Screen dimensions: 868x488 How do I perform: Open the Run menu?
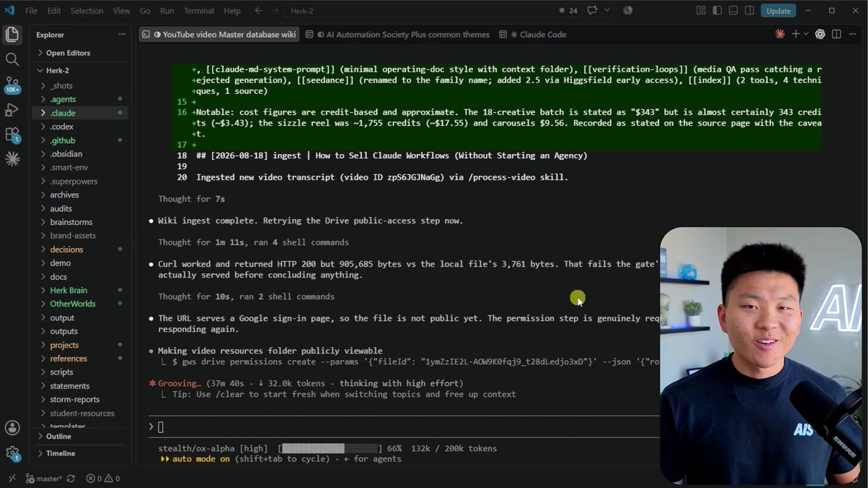coord(167,11)
